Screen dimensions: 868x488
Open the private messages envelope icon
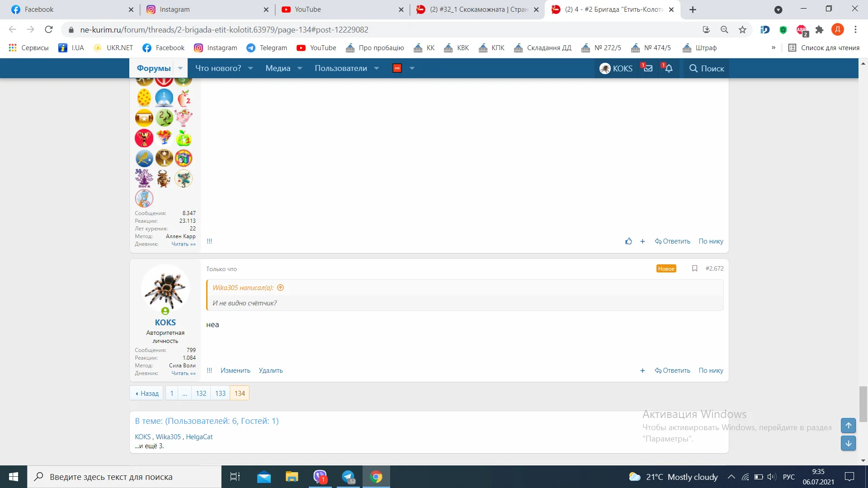coord(648,68)
